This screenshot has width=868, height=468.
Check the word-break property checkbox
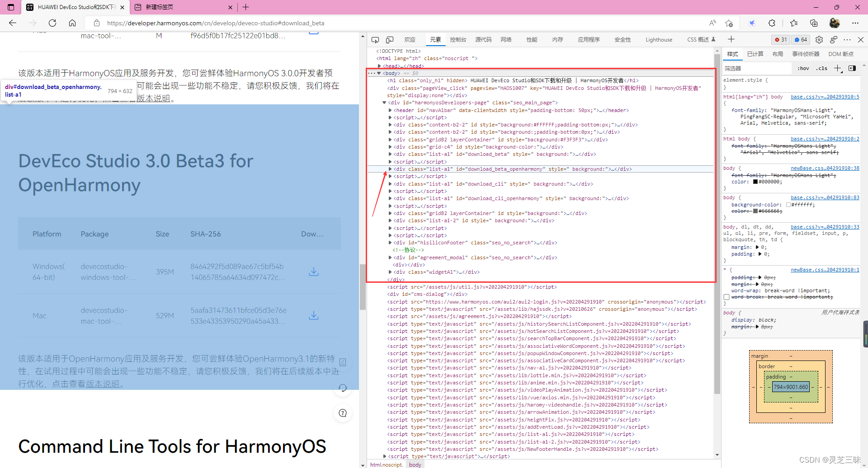pyautogui.click(x=726, y=297)
